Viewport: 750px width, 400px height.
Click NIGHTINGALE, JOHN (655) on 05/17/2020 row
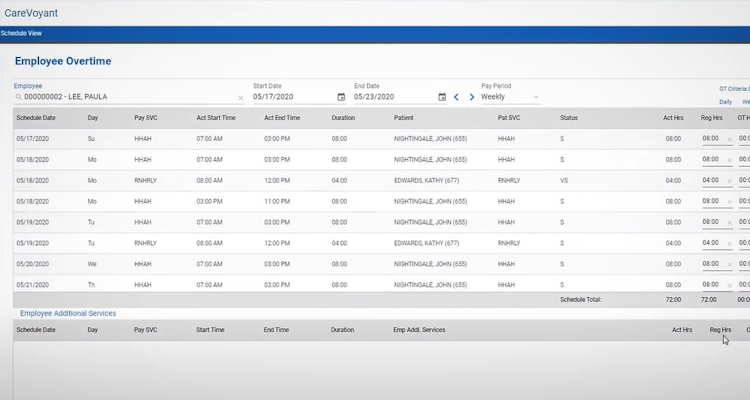430,139
